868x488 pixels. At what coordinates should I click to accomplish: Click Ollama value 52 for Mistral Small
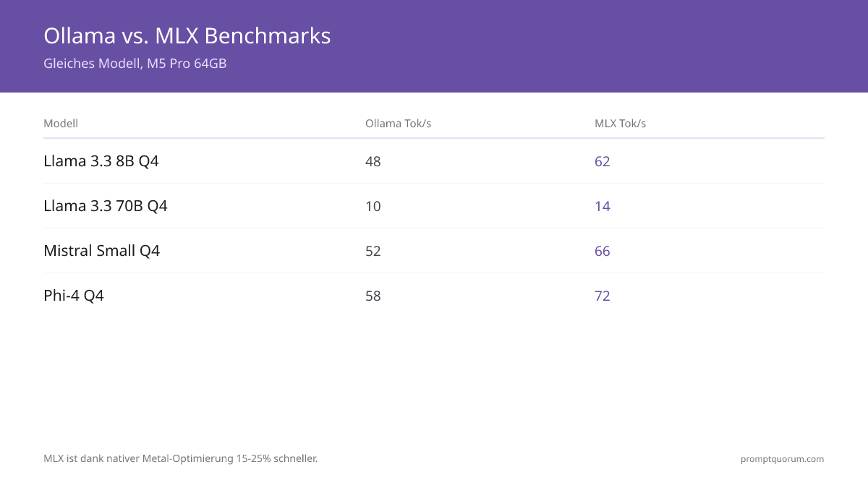point(373,251)
